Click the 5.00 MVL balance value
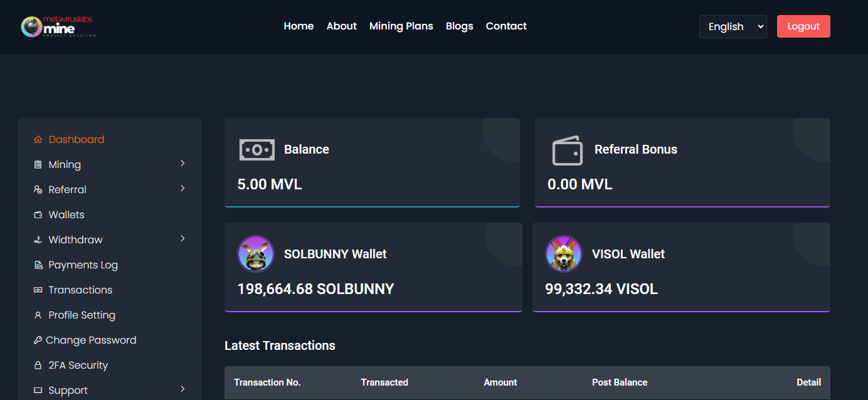The image size is (868, 400). click(x=270, y=184)
